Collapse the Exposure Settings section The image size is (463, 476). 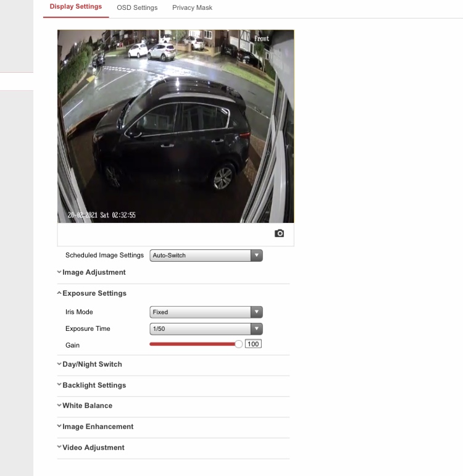pyautogui.click(x=94, y=293)
